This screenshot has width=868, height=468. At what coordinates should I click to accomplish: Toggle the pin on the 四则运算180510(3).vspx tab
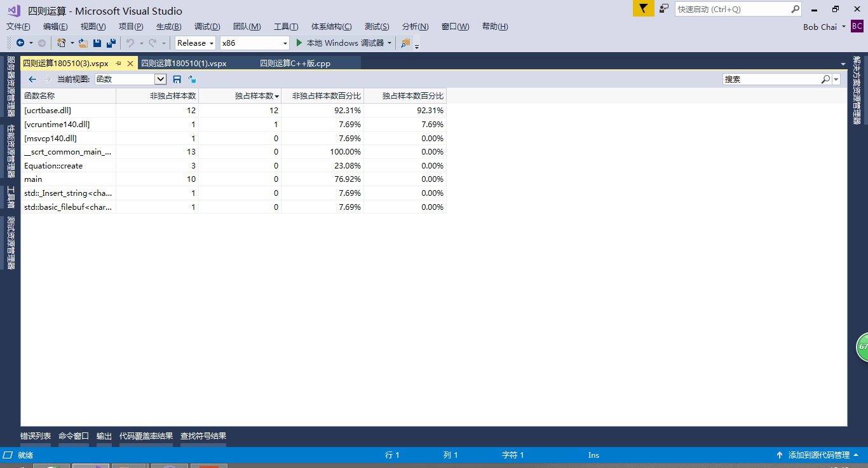coord(119,64)
